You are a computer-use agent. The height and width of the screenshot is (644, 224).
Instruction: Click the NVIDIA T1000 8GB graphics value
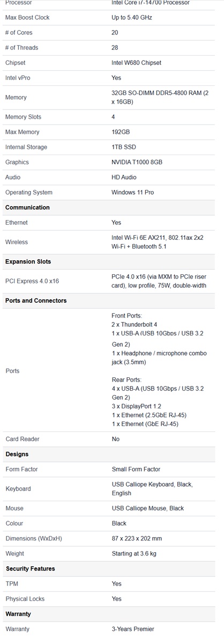click(x=137, y=162)
